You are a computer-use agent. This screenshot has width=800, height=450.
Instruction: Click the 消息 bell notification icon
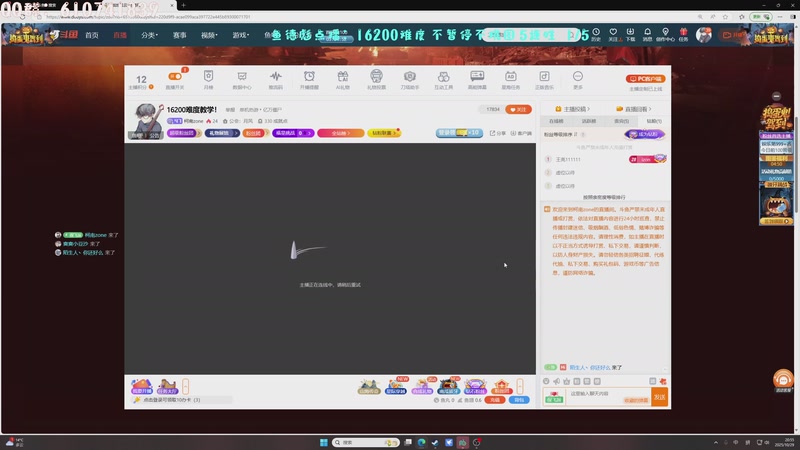click(x=647, y=34)
